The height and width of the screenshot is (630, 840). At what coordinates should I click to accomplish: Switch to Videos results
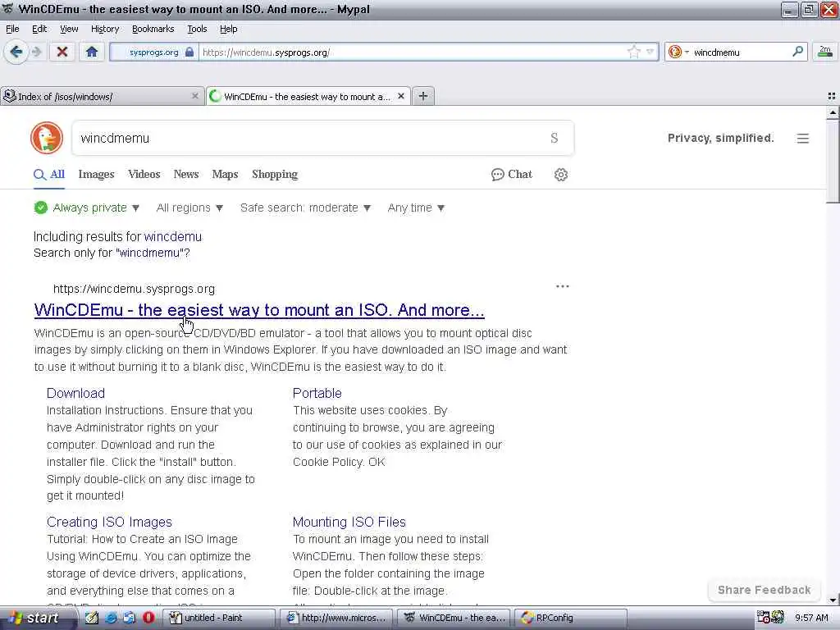pyautogui.click(x=144, y=175)
